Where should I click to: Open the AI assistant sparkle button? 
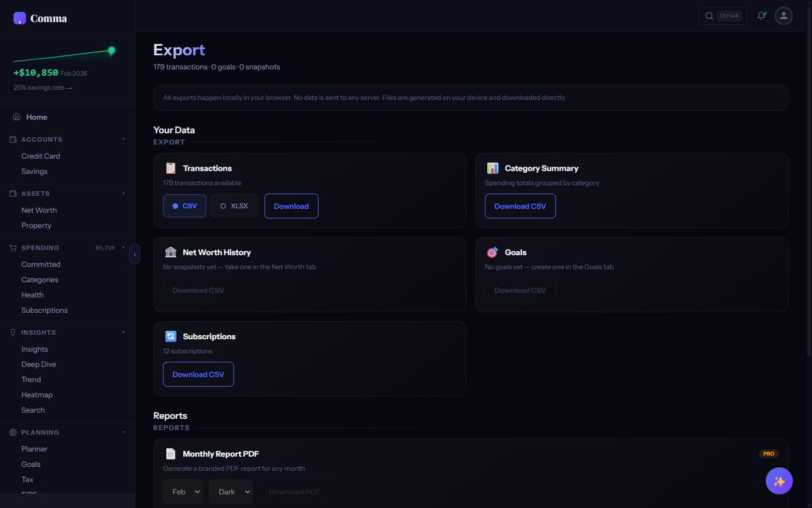(779, 481)
